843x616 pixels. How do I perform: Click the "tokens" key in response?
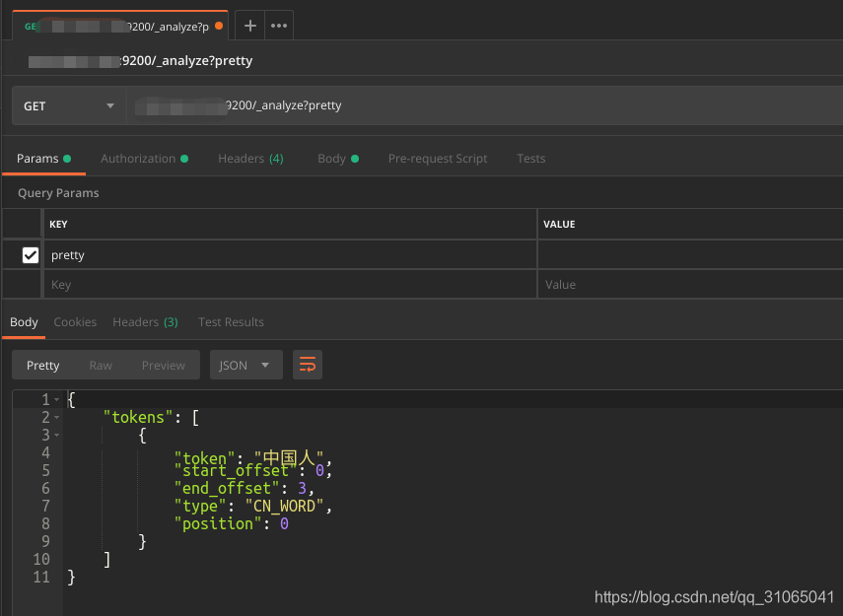pyautogui.click(x=138, y=418)
